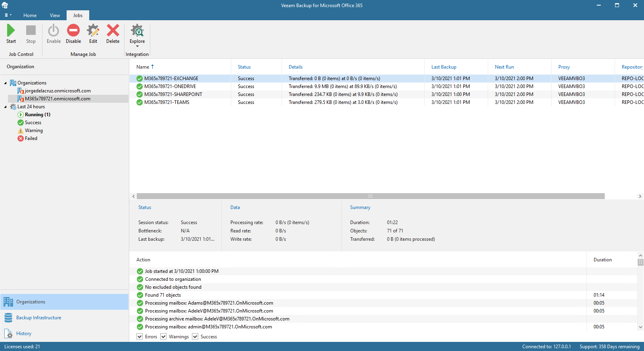Select Processing archive mailbox AdeleV entry
The width and height of the screenshot is (644, 351).
(383, 319)
